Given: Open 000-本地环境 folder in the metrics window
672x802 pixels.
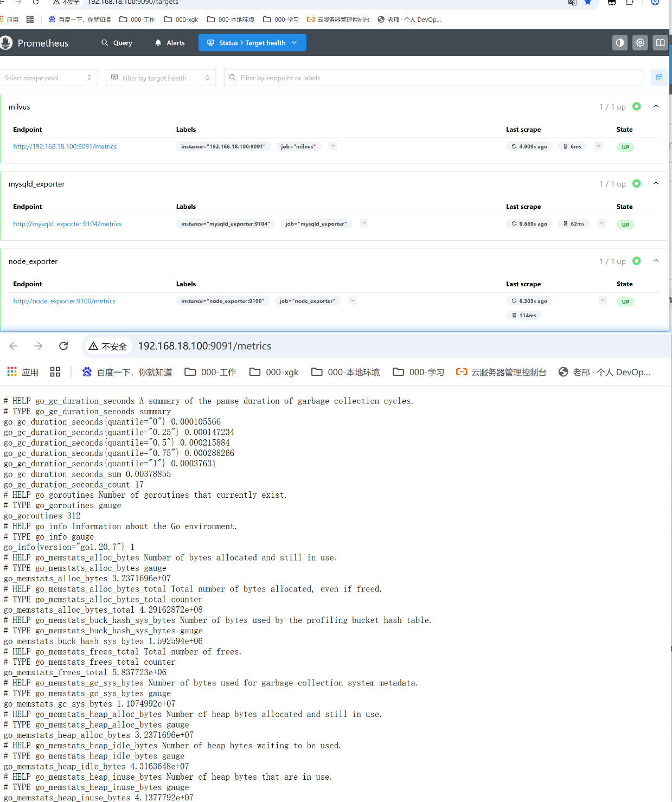Looking at the screenshot, I should (x=345, y=372).
